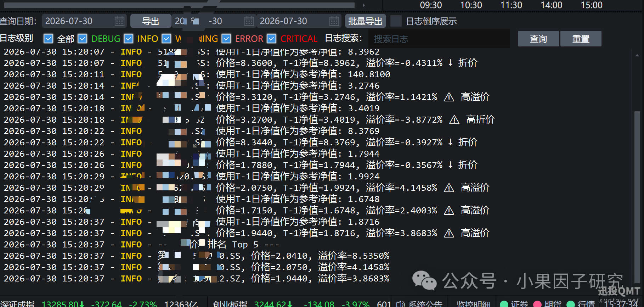Click the 14:00 time axis label
The image size is (644, 307).
coord(551,5)
